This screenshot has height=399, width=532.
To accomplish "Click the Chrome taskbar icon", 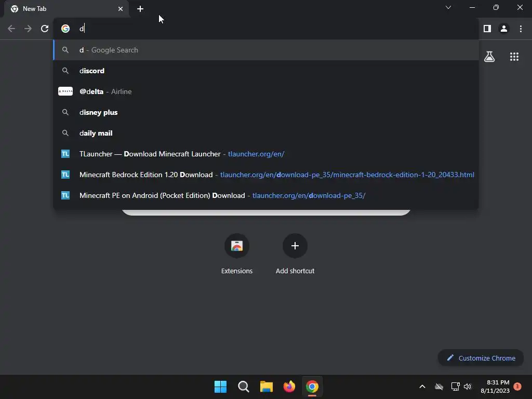I will tap(312, 387).
